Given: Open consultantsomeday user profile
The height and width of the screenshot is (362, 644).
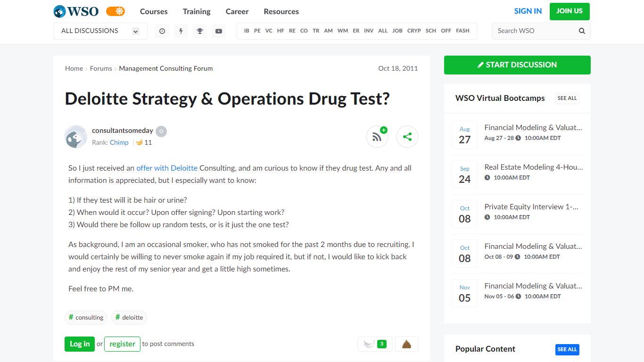Looking at the screenshot, I should [x=123, y=131].
